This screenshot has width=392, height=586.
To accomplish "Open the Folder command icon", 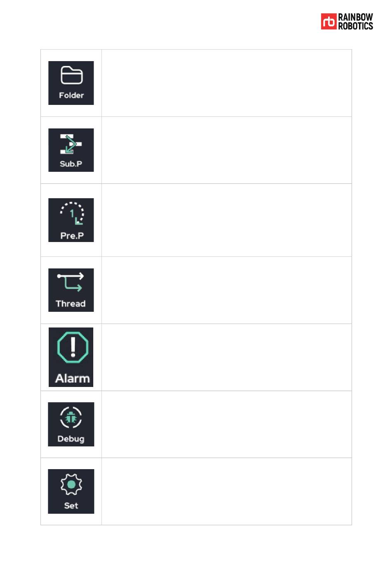I will tap(71, 83).
